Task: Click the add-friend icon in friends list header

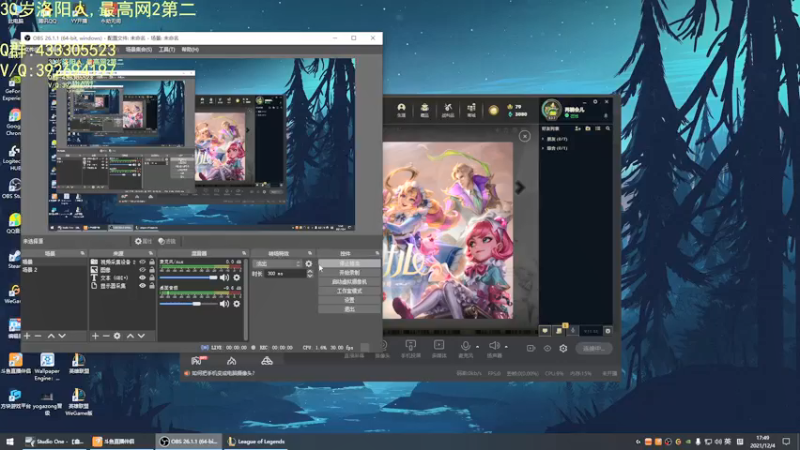Action: click(578, 129)
